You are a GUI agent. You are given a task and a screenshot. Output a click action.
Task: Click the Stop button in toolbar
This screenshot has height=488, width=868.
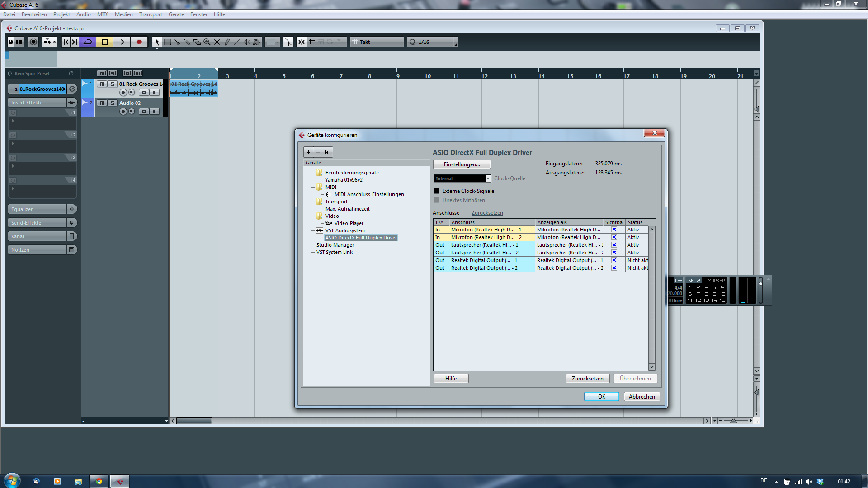(x=105, y=42)
